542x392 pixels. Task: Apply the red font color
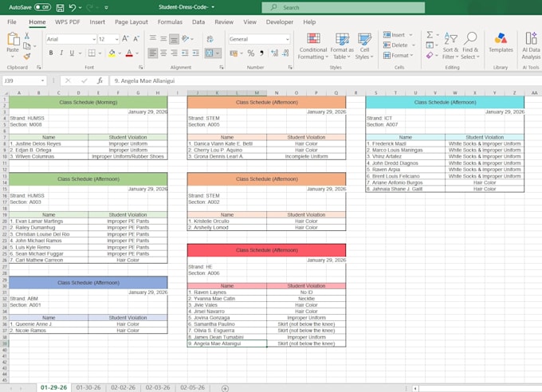coord(129,53)
